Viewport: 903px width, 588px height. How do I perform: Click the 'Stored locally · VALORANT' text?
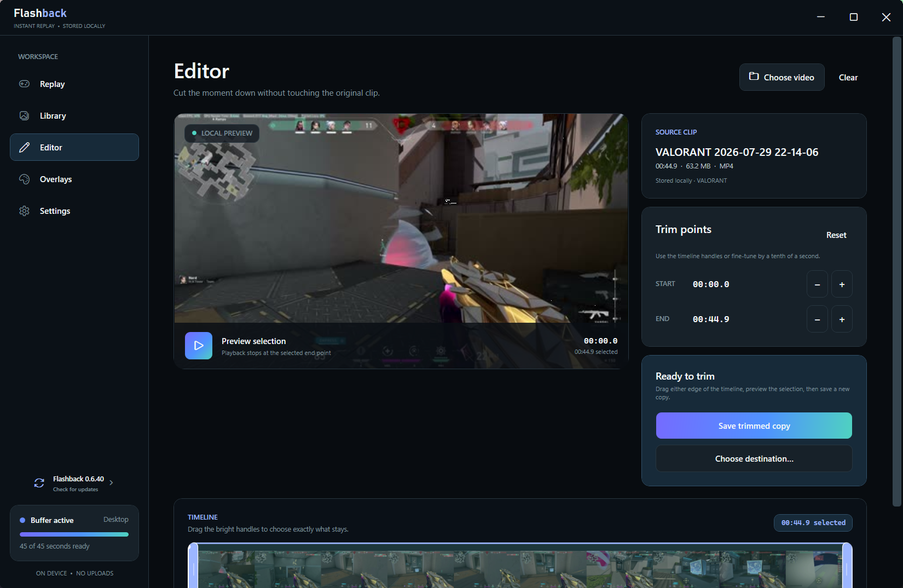tap(691, 181)
